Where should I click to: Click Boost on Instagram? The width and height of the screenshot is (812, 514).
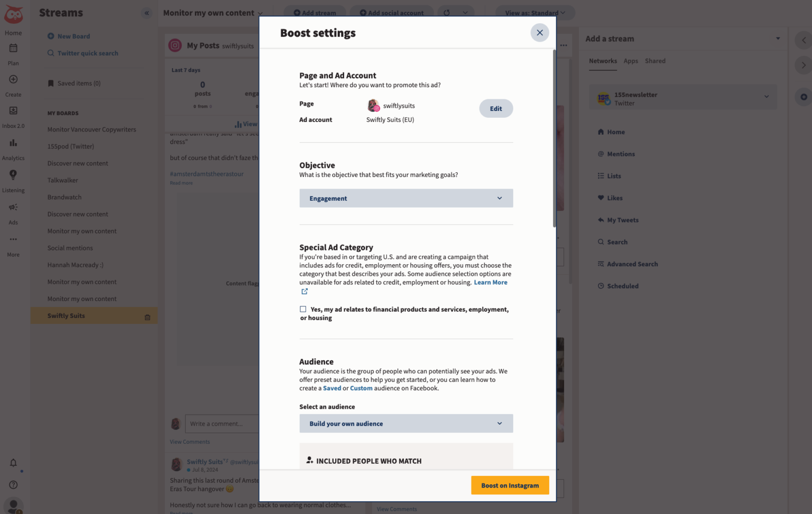click(x=509, y=485)
